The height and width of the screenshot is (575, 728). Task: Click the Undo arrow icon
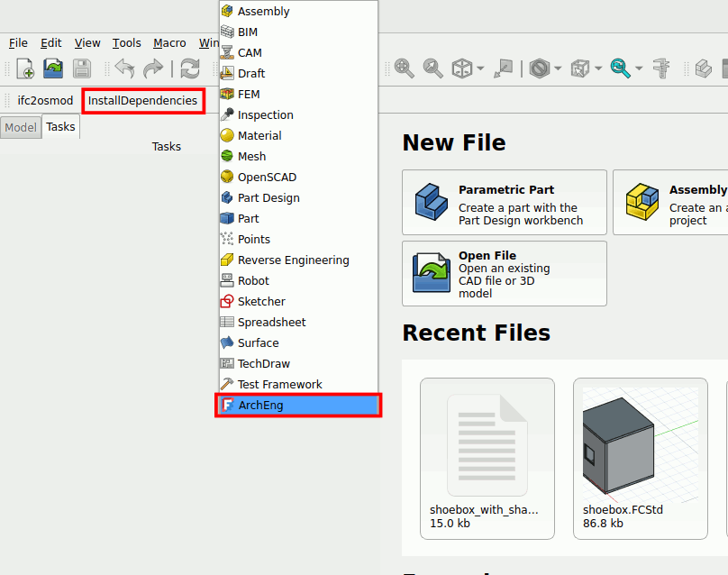(123, 68)
